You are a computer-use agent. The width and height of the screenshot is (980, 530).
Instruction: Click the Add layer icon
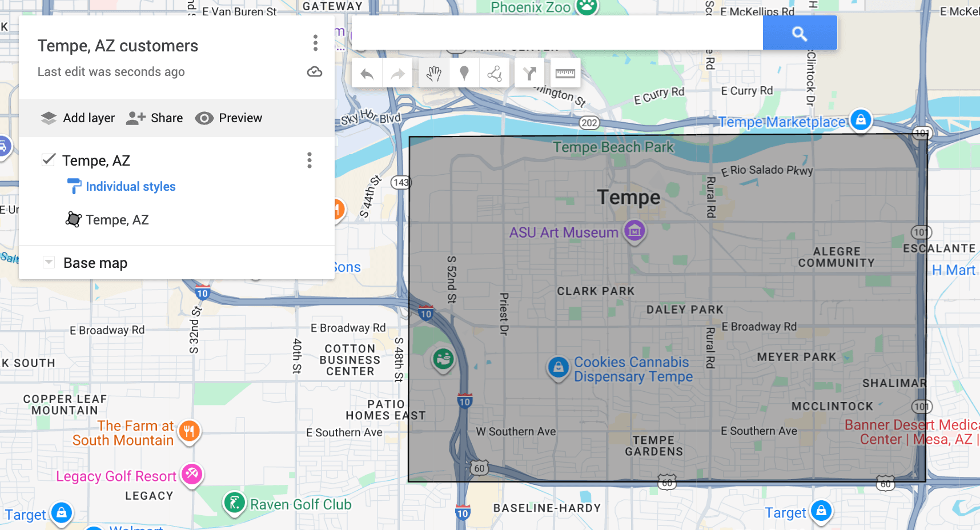tap(49, 118)
